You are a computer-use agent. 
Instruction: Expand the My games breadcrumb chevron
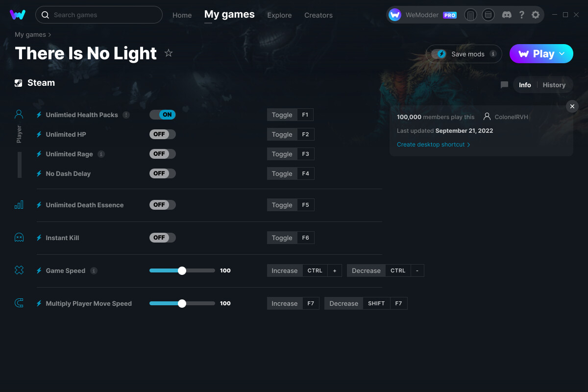(49, 35)
